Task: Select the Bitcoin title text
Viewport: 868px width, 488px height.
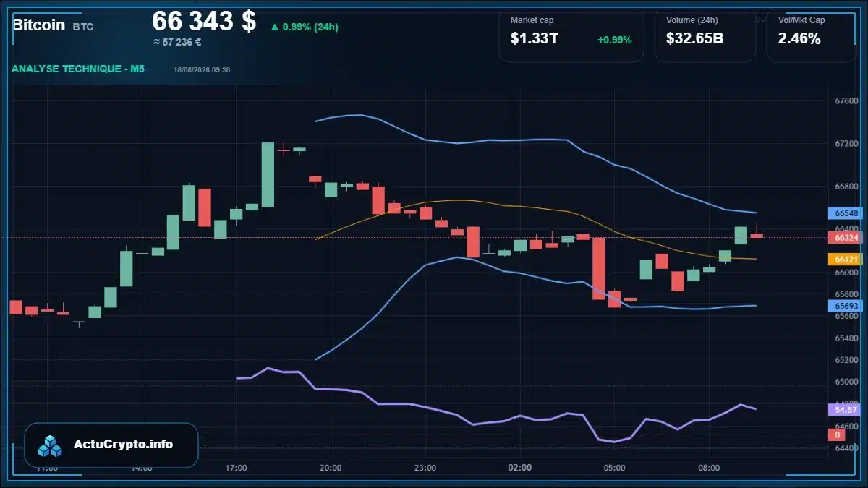Action: point(38,25)
